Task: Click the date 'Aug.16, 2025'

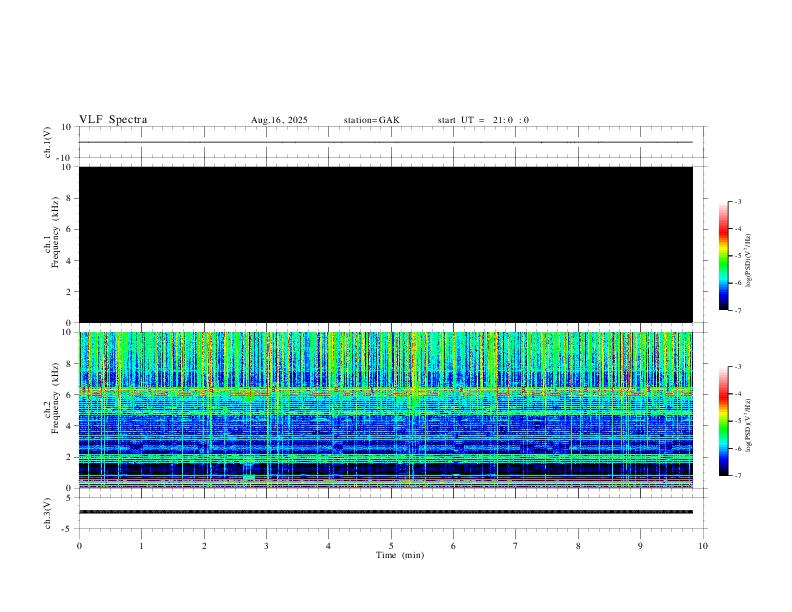Action: tap(279, 120)
